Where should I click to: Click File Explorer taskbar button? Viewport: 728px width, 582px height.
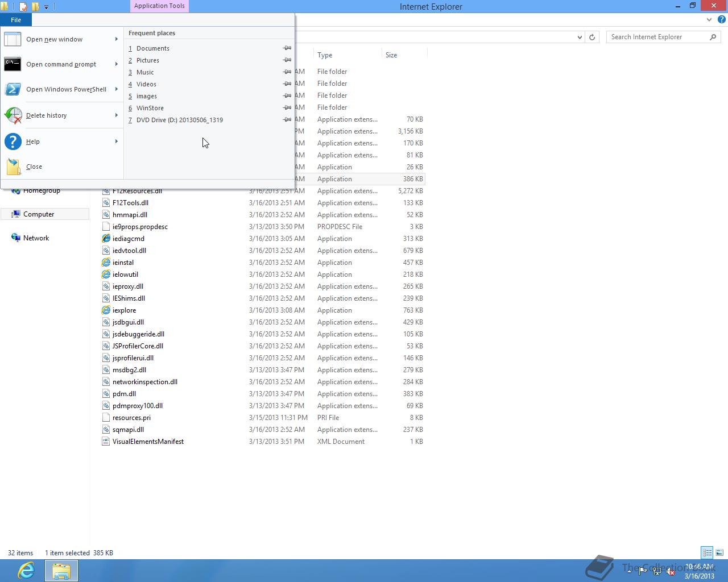[x=61, y=571]
